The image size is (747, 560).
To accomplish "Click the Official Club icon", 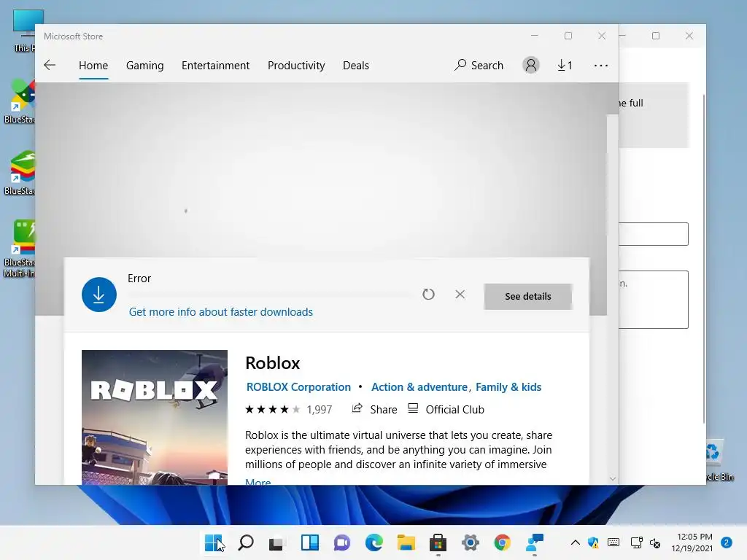I will click(413, 408).
